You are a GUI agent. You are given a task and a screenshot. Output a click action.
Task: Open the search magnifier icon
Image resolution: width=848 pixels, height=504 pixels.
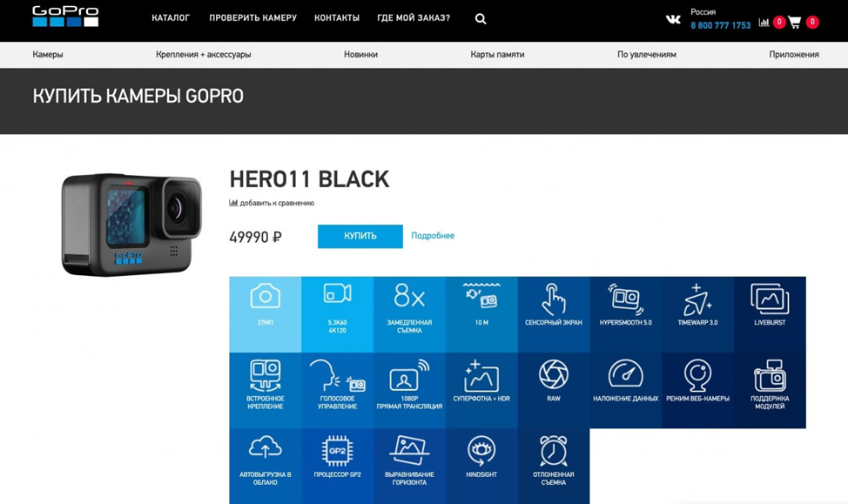[481, 19]
